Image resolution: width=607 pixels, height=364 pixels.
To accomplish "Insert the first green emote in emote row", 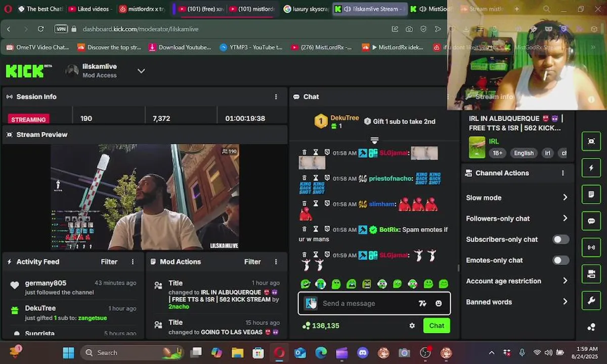I will 305,284.
